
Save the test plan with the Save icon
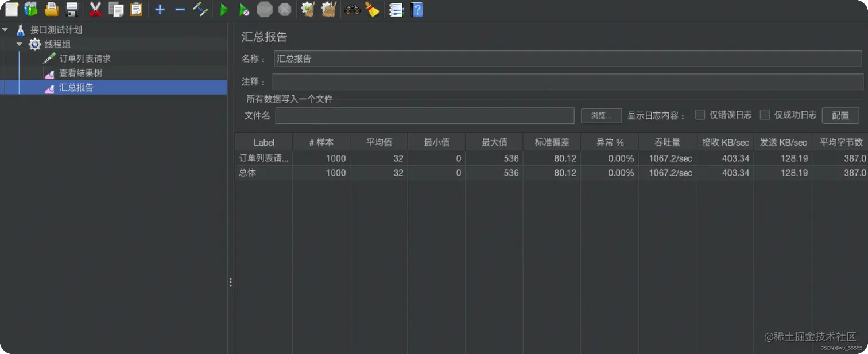72,9
